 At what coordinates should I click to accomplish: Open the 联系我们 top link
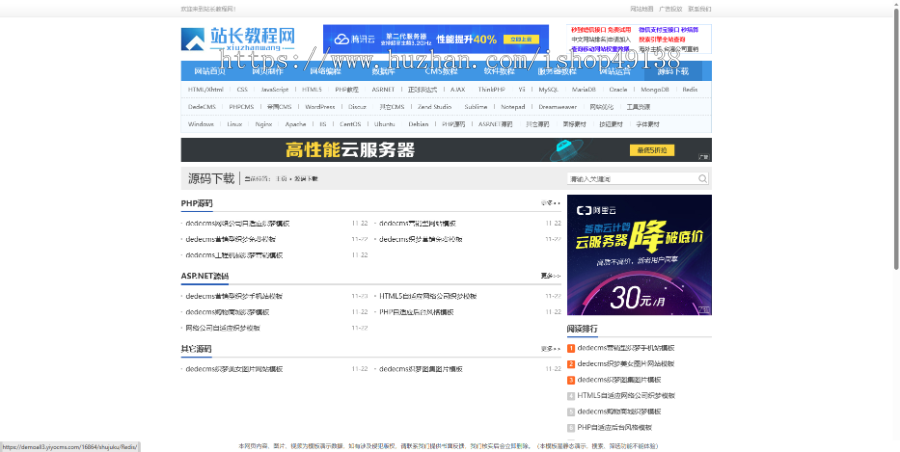[700, 9]
